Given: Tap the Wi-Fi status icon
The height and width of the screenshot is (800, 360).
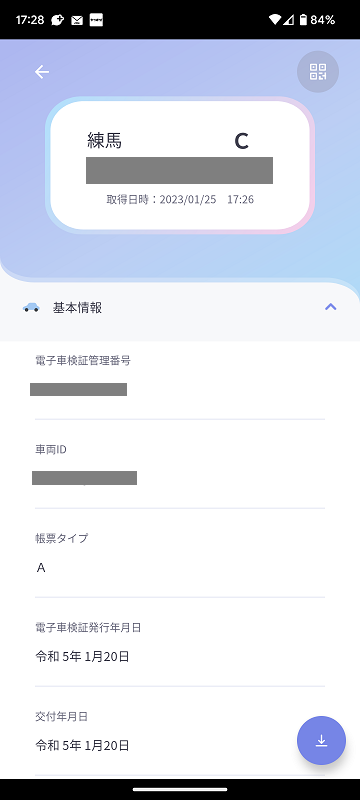Looking at the screenshot, I should pyautogui.click(x=275, y=20).
